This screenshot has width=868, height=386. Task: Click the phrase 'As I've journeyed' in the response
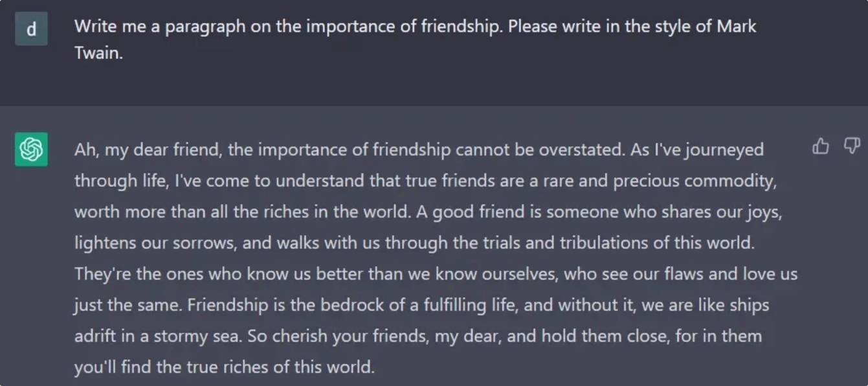pyautogui.click(x=697, y=150)
